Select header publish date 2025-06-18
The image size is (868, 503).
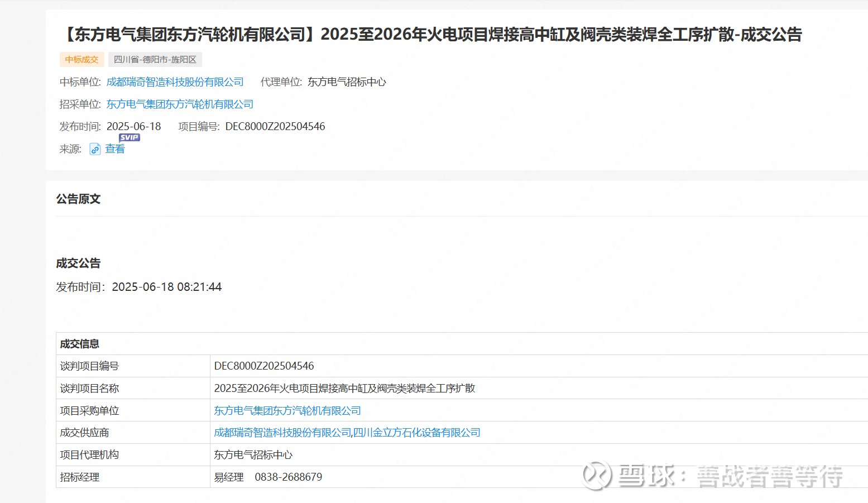point(134,127)
